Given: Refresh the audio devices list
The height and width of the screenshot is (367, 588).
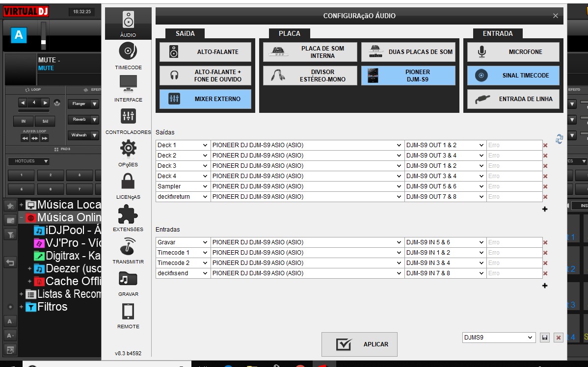Looking at the screenshot, I should 559,139.
